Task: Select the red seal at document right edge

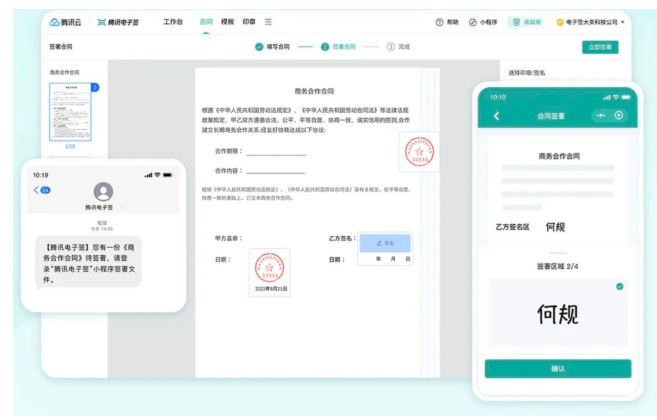Action: (419, 152)
